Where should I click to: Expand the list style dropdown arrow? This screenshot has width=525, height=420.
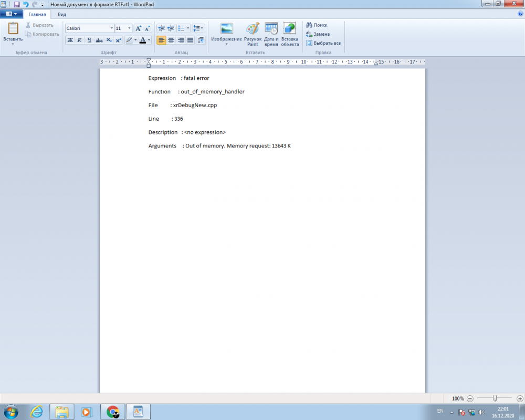tap(188, 28)
